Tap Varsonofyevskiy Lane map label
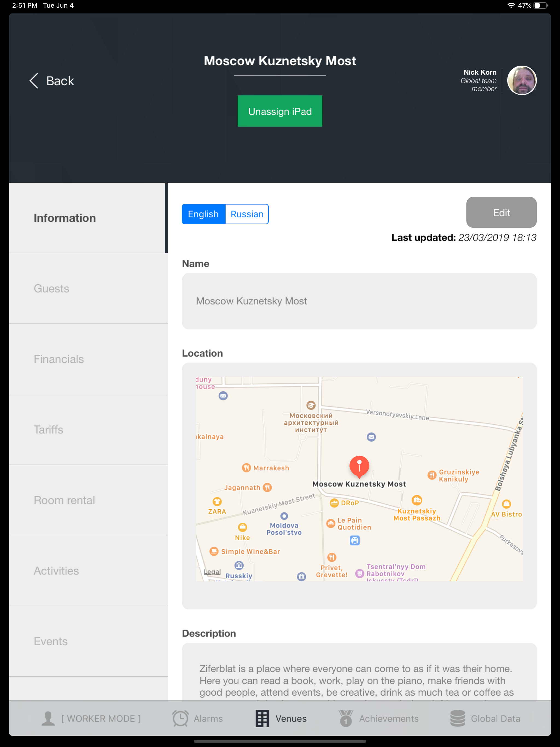Viewport: 560px width, 747px height. [398, 415]
